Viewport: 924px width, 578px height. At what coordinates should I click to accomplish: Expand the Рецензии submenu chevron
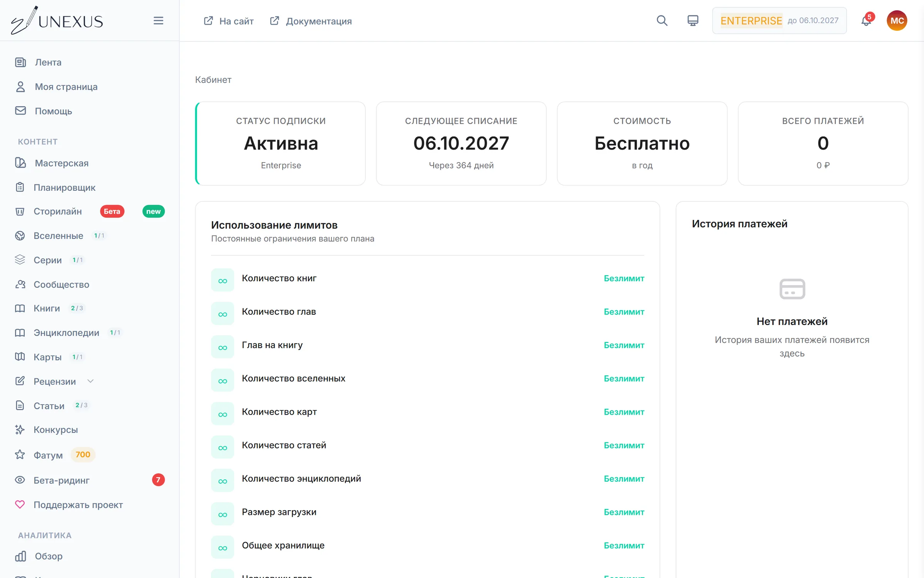click(x=90, y=381)
